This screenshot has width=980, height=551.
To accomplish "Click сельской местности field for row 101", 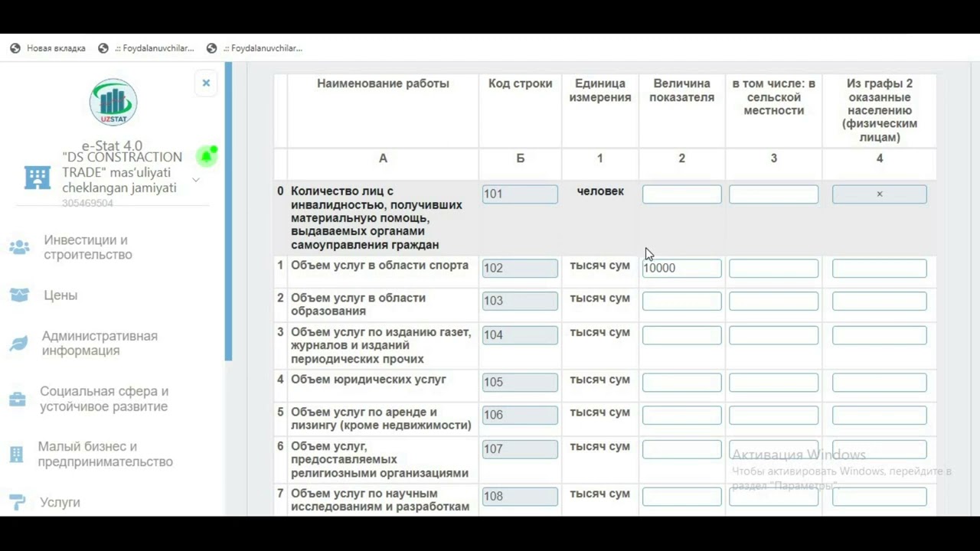I will [x=773, y=194].
